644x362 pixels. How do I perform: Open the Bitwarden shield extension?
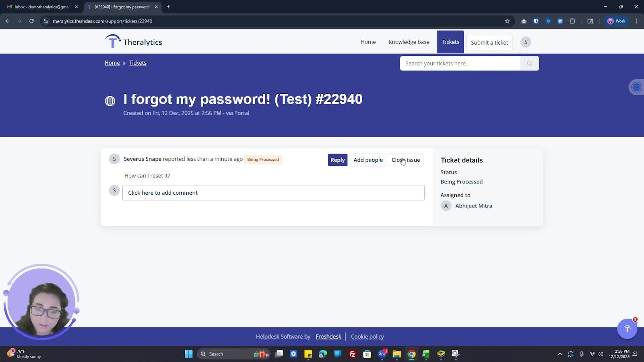tap(536, 21)
